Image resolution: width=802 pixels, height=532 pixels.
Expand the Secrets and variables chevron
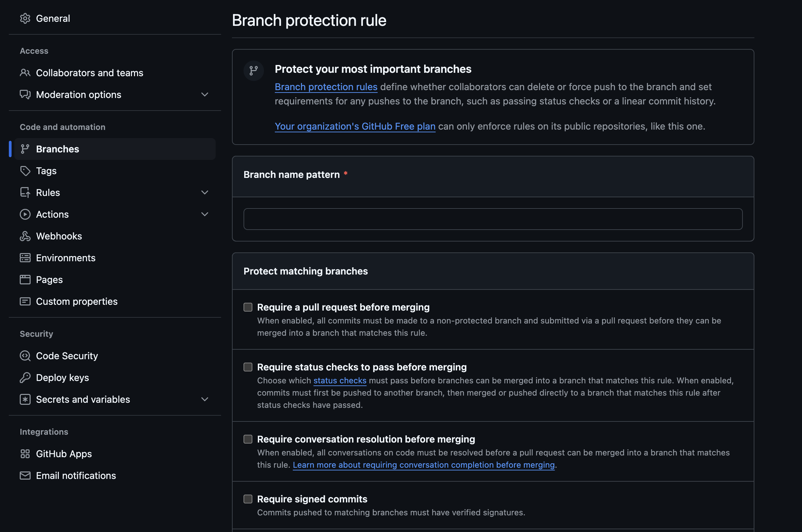[x=205, y=399]
